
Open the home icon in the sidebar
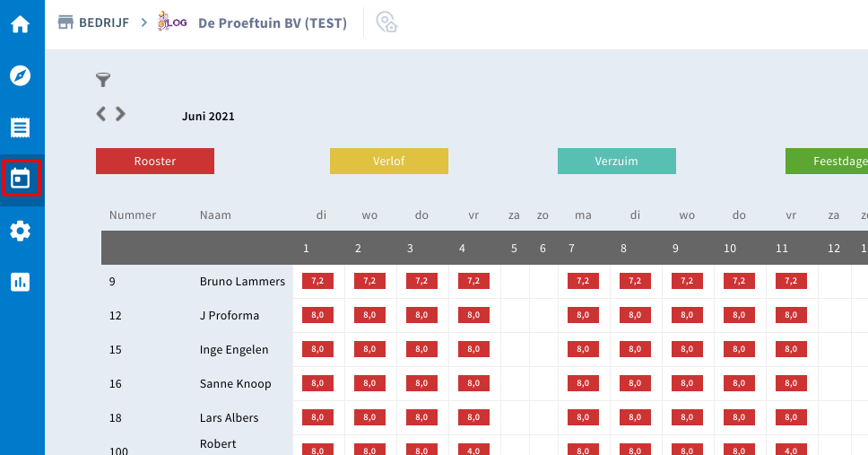[21, 24]
